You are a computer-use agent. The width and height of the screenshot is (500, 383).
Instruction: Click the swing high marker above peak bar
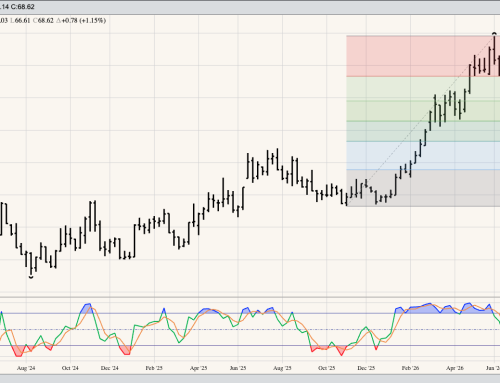[494, 34]
